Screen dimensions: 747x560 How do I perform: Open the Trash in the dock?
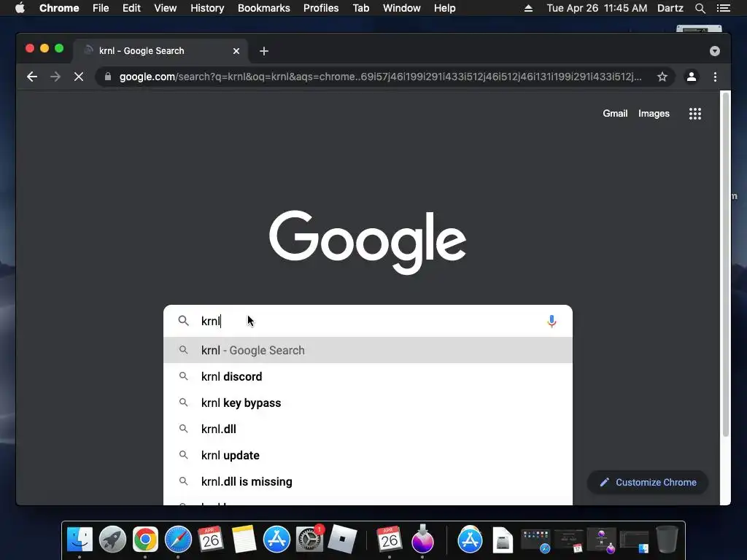(x=667, y=540)
